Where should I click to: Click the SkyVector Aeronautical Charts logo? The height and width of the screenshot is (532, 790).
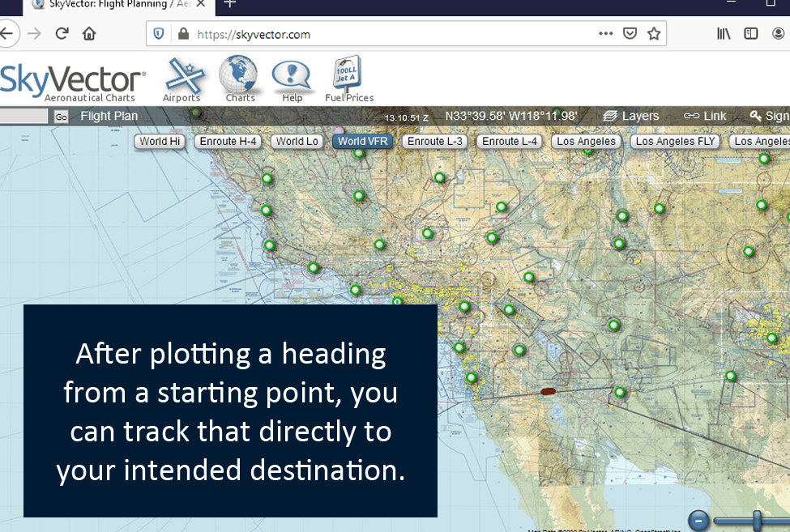(x=73, y=83)
